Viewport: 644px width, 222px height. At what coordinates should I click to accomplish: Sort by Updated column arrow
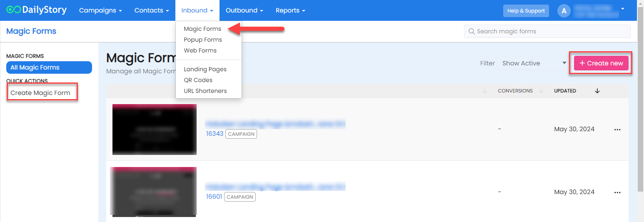point(597,91)
